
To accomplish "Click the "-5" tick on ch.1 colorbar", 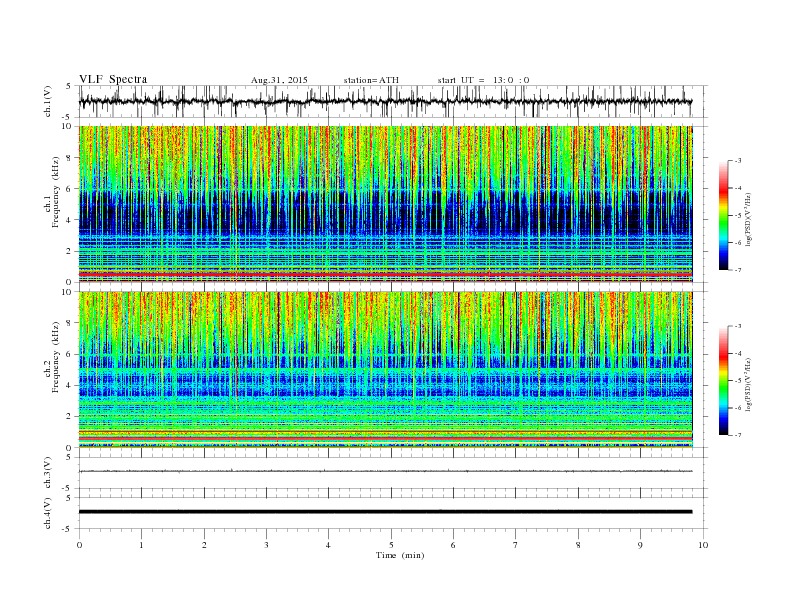I will click(x=737, y=216).
